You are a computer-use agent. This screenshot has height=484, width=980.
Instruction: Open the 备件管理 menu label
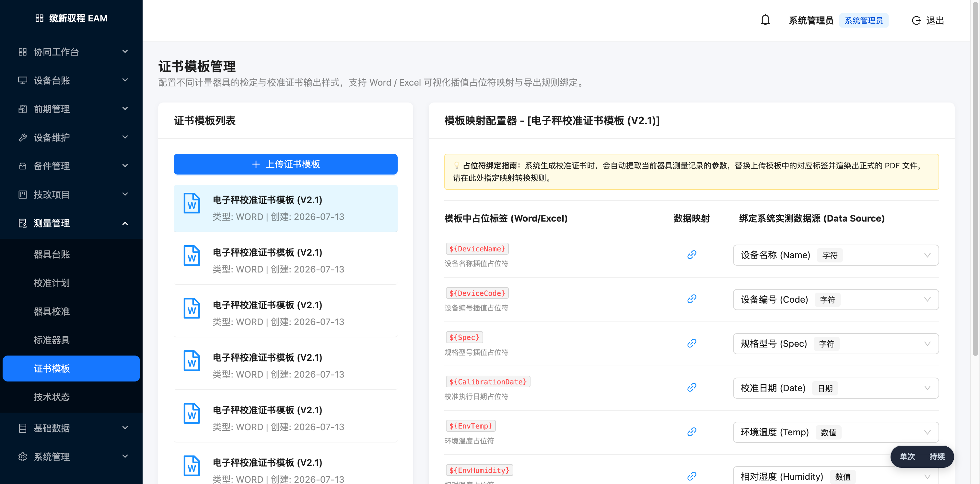point(52,166)
